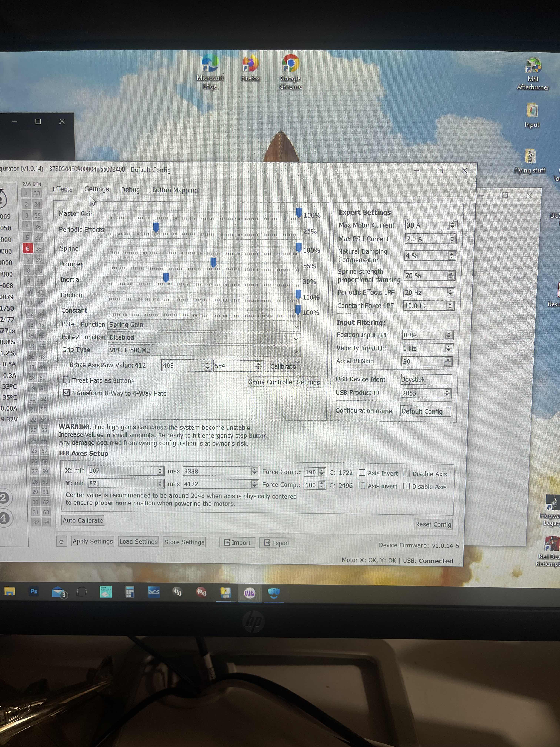Enable Treat Hats as Buttons checkbox
560x747 pixels.
pos(66,380)
